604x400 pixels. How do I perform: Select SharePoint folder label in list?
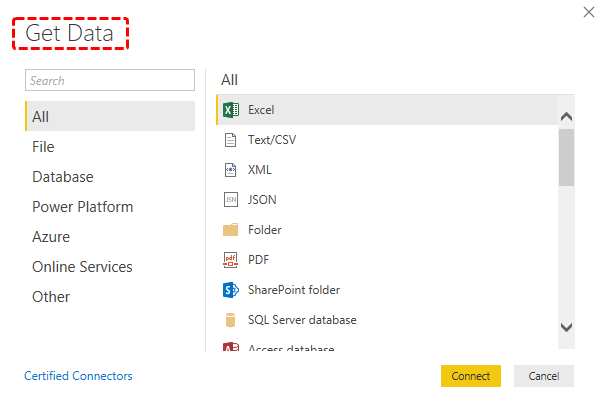click(294, 290)
